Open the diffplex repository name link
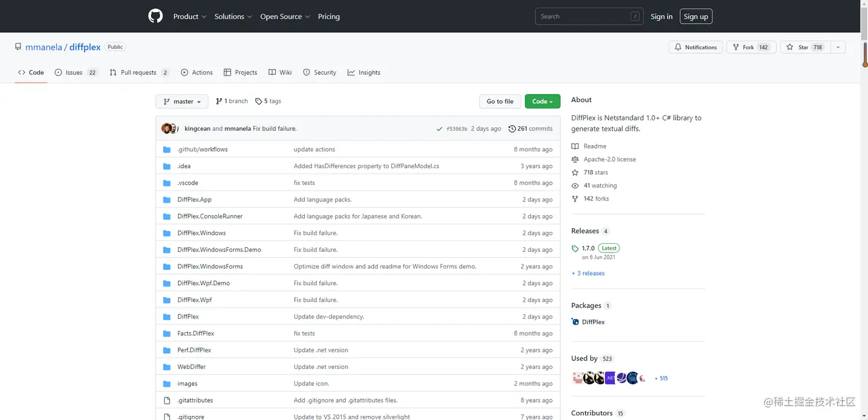This screenshot has height=420, width=868. pos(85,47)
